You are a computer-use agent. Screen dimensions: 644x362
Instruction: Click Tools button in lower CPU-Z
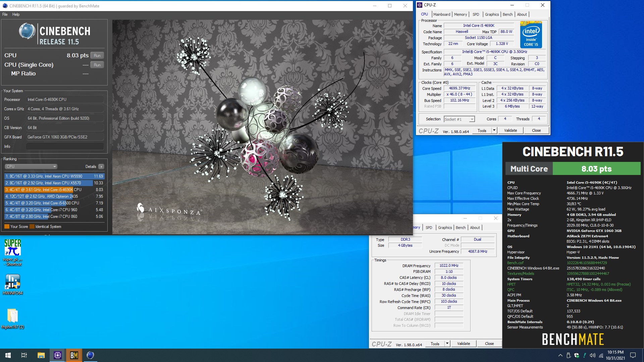click(x=435, y=344)
